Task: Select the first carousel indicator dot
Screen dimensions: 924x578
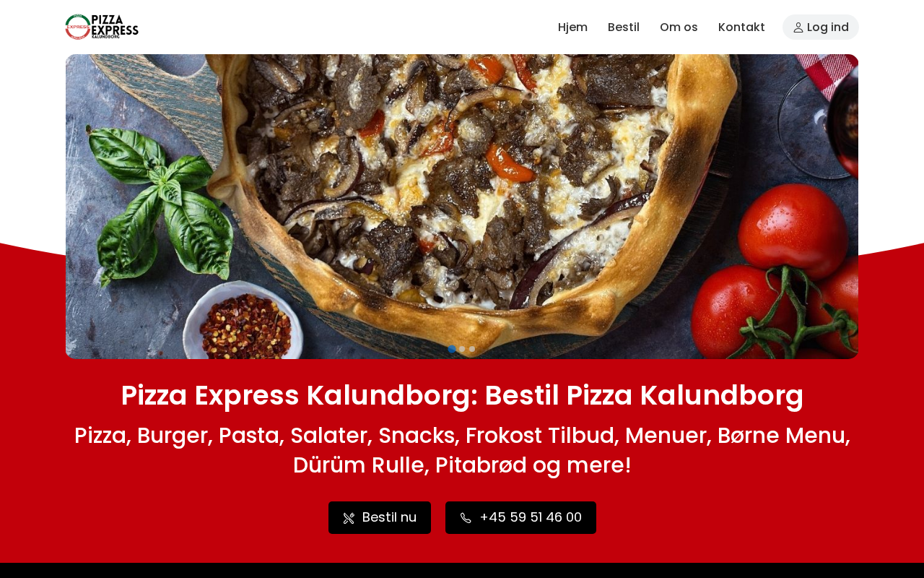Action: 452,349
